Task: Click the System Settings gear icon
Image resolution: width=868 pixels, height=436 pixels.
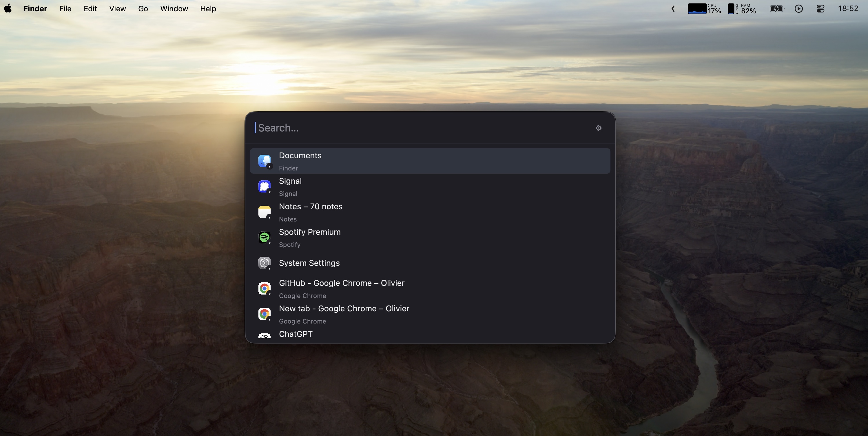Action: tap(265, 263)
